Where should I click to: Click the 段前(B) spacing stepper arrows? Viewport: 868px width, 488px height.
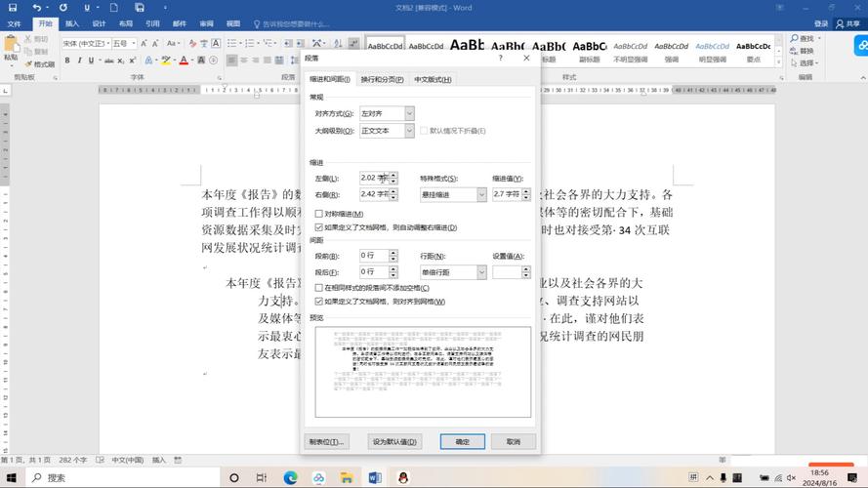click(x=393, y=256)
